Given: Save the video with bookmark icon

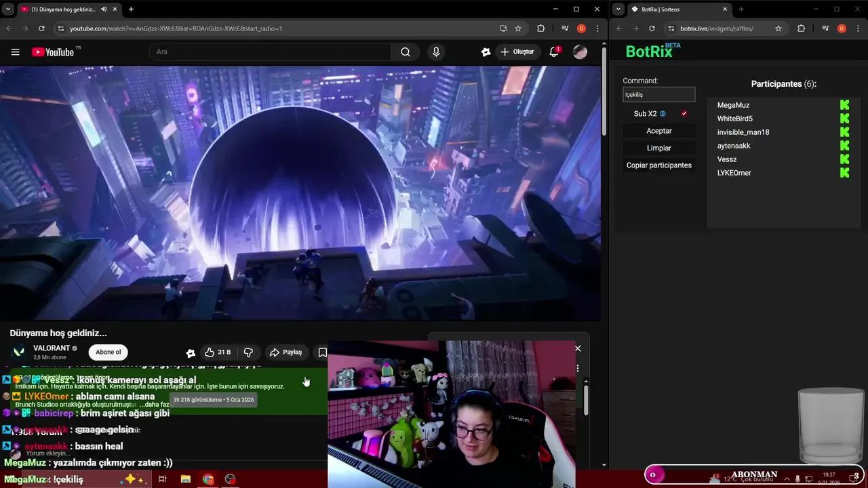Looking at the screenshot, I should pos(323,352).
